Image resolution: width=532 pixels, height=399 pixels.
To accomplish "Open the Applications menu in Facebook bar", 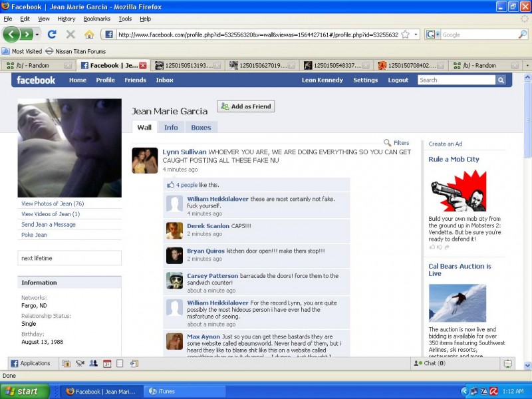I will 31,363.
